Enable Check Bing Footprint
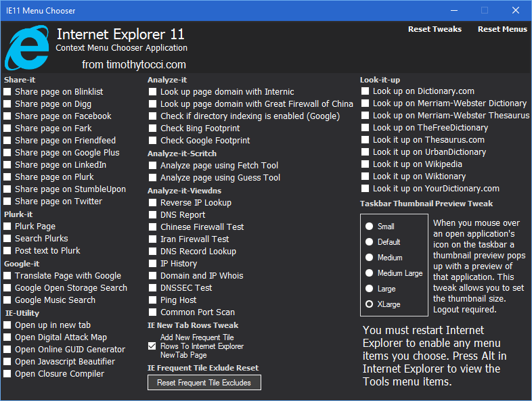532x401 pixels. tap(153, 128)
